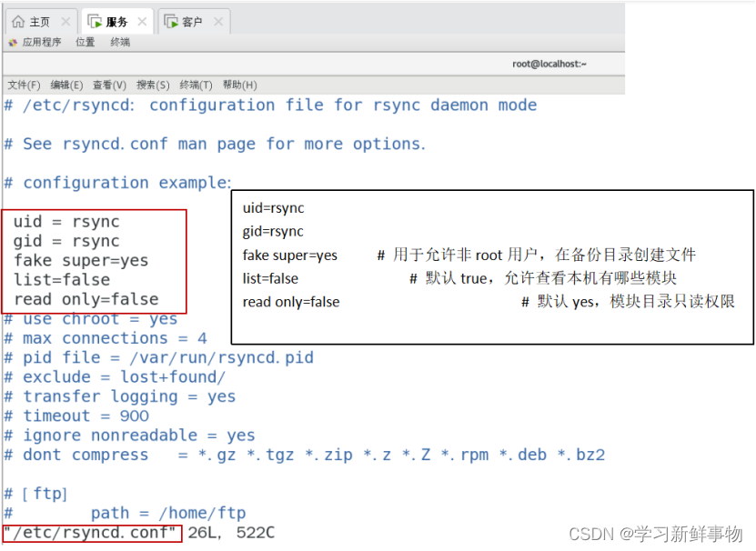Image resolution: width=756 pixels, height=551 pixels.
Task: Switch to the 客户 tab
Action: (x=191, y=21)
